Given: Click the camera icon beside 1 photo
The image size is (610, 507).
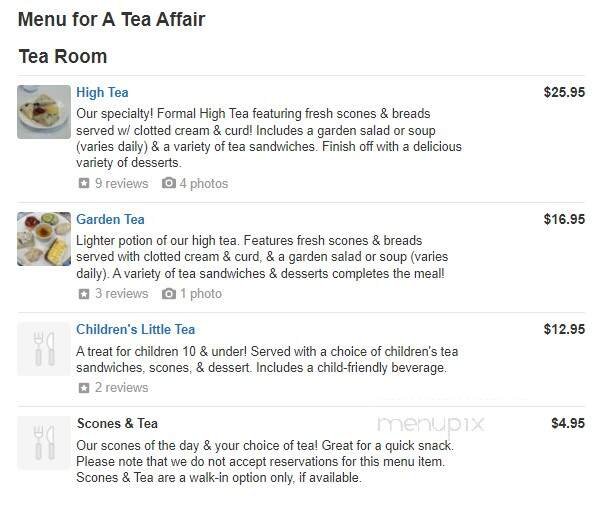Looking at the screenshot, I should click(x=168, y=294).
